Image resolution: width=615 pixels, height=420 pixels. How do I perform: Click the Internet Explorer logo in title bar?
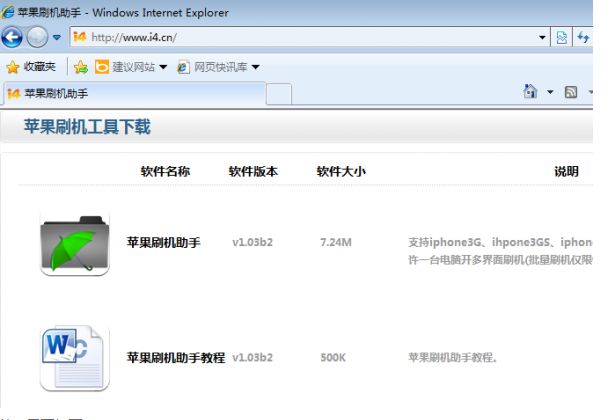click(8, 12)
